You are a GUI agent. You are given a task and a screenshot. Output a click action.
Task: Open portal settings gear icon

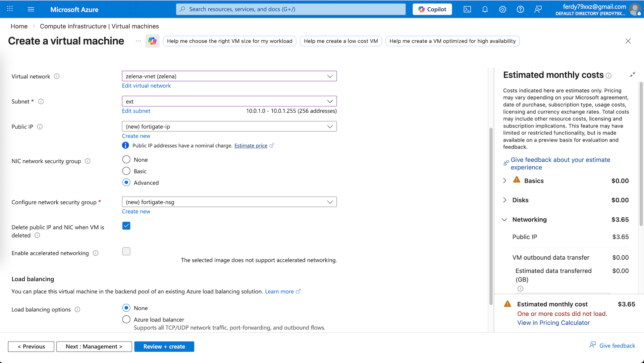tap(502, 9)
